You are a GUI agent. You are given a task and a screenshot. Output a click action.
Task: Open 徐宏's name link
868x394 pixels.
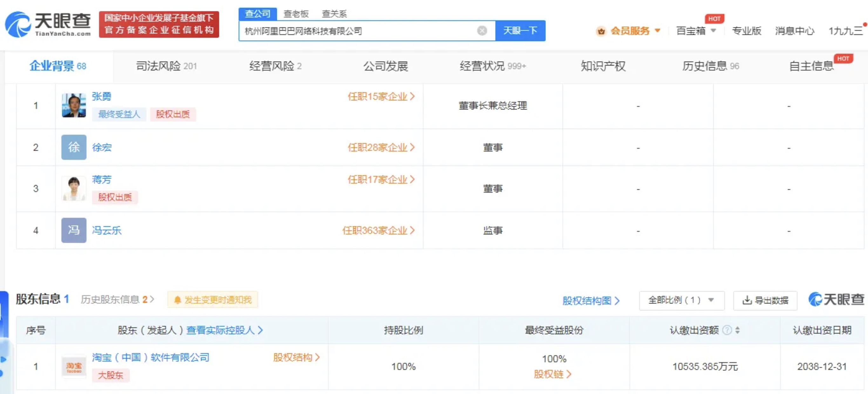click(102, 147)
